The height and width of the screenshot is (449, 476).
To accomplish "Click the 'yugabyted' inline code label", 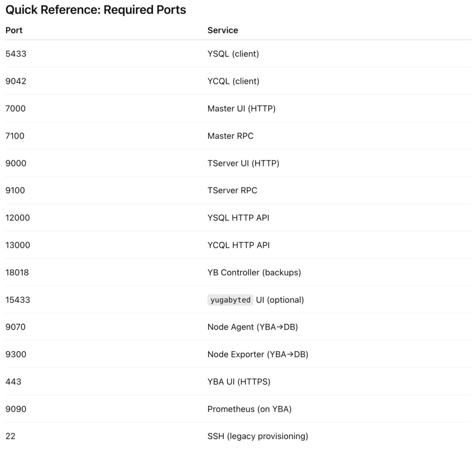I will coord(230,300).
